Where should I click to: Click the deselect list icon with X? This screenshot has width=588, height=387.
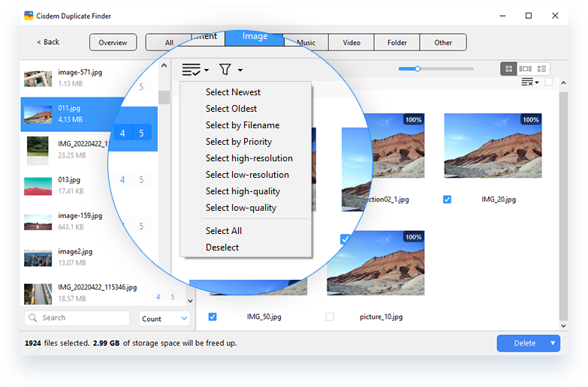coord(527,82)
